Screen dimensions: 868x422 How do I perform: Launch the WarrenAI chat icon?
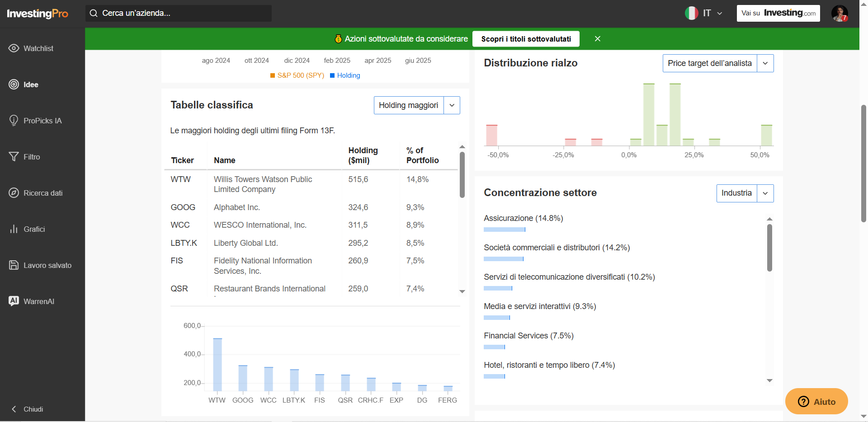coord(14,301)
